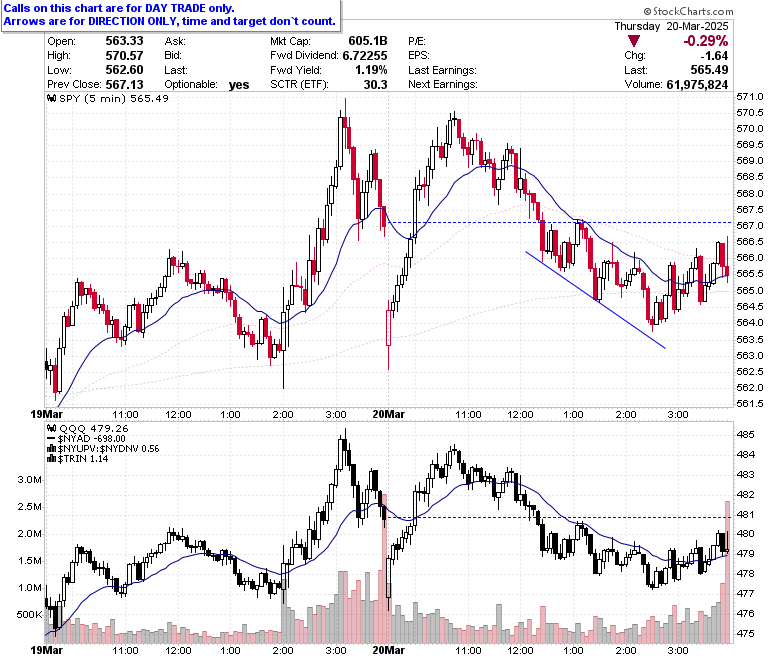
Task: Click the SCTR (ETF) value 30.3
Action: (x=375, y=85)
